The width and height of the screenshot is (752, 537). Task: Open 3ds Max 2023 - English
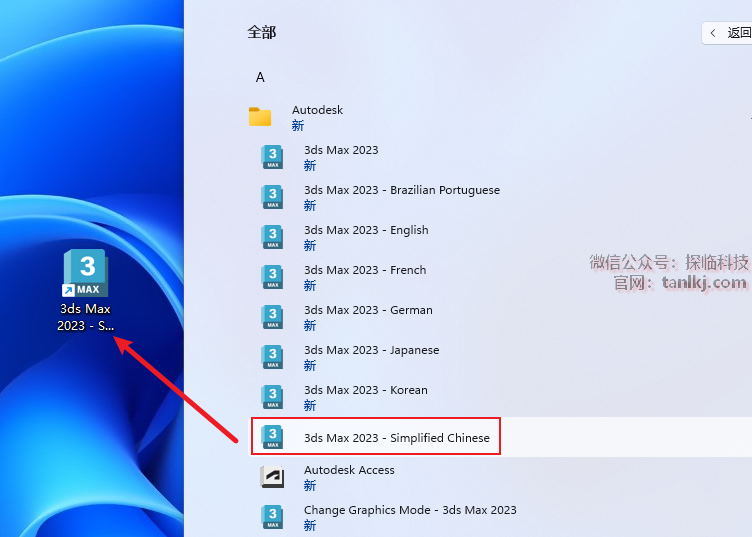coord(366,230)
